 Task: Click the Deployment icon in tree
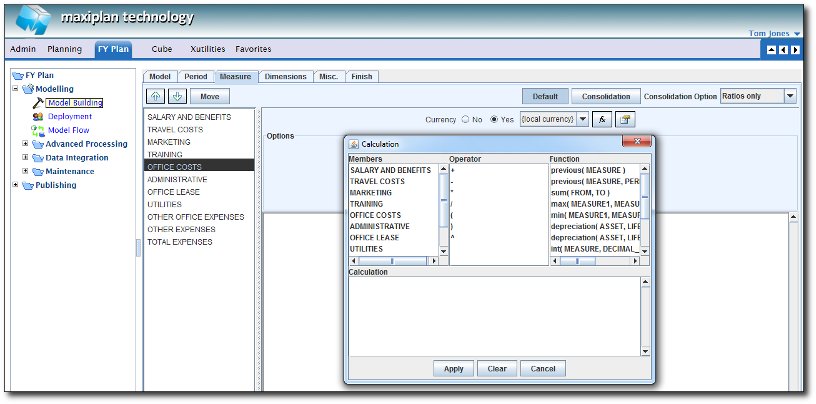tap(38, 116)
